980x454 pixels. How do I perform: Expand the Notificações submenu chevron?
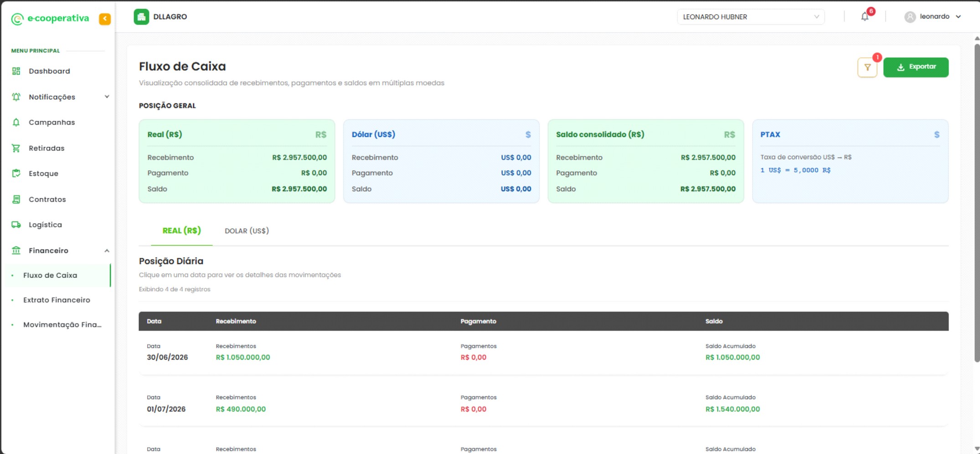107,97
